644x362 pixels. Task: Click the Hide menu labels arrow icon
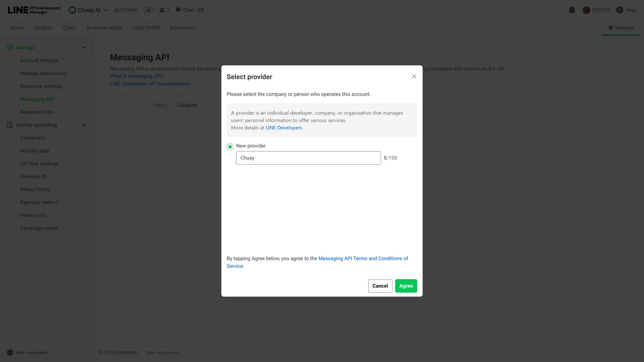click(10, 352)
